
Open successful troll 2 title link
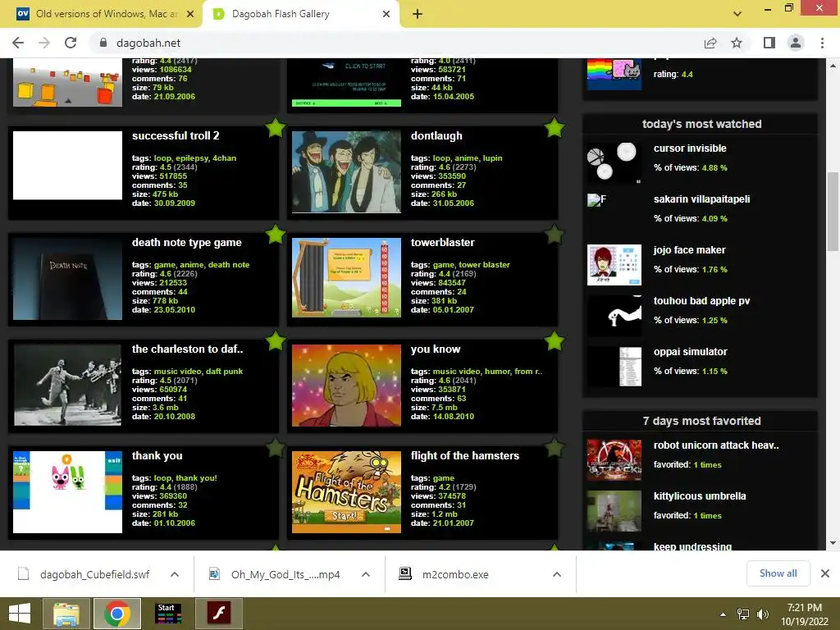pos(176,136)
